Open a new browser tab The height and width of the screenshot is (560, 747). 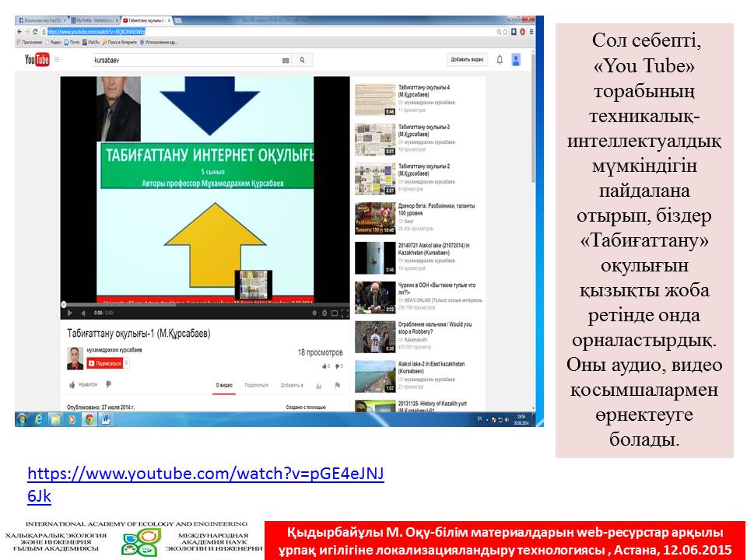coord(177,21)
